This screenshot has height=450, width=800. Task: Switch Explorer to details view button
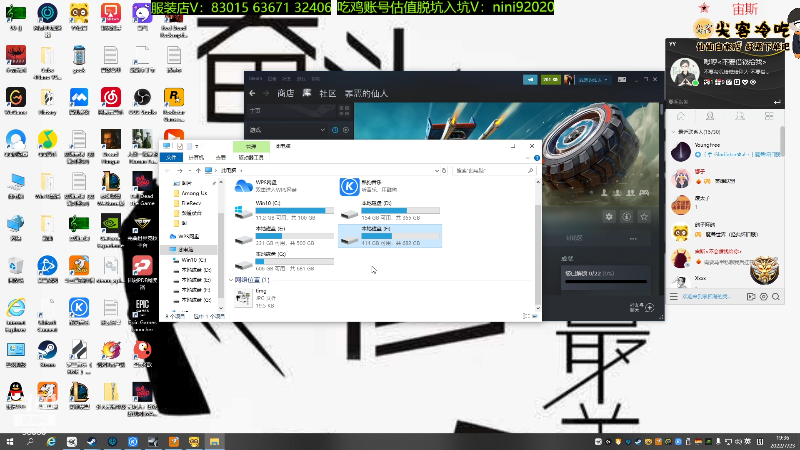coord(526,316)
